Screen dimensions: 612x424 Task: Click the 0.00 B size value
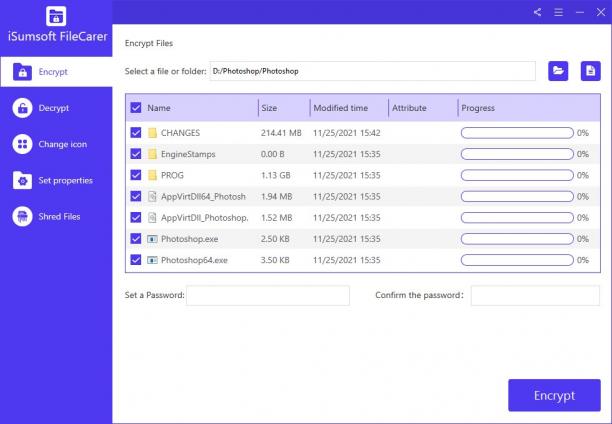click(x=272, y=154)
